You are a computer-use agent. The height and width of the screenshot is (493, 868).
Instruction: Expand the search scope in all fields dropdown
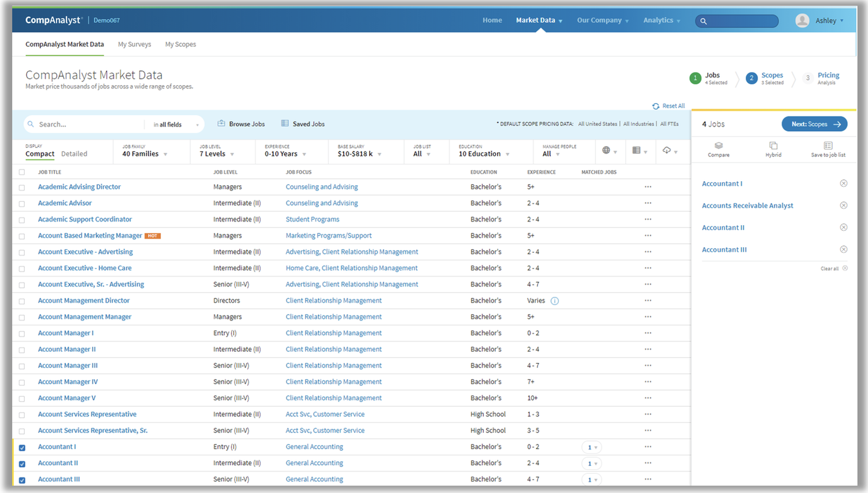coord(176,124)
